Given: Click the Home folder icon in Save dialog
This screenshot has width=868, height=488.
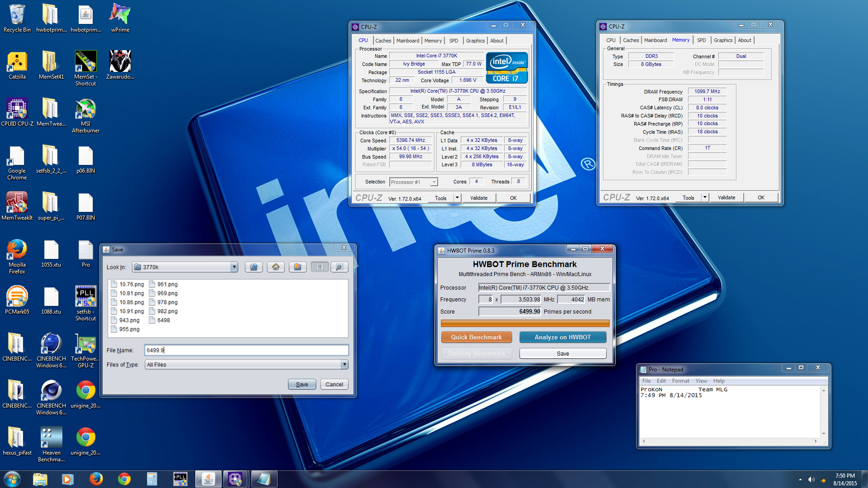Looking at the screenshot, I should (x=276, y=267).
